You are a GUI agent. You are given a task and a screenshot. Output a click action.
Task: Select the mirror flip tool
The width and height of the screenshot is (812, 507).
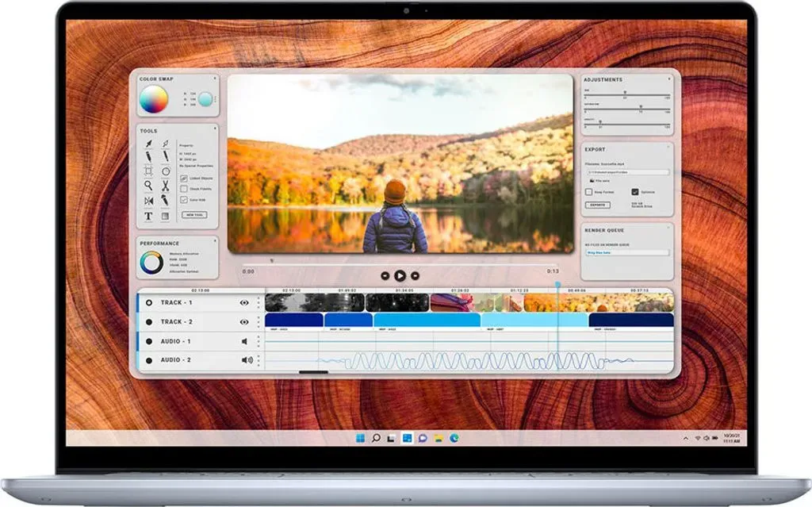pyautogui.click(x=148, y=201)
